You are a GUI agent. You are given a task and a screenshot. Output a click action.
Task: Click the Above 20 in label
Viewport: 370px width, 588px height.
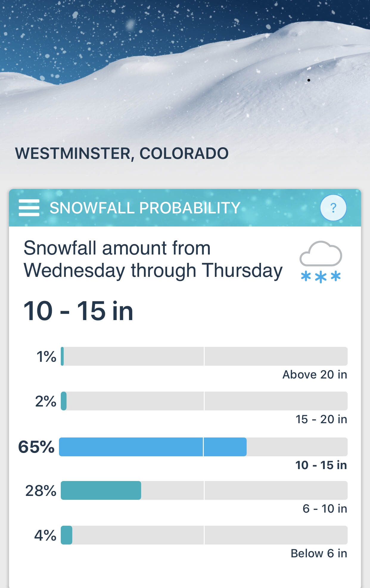click(x=315, y=375)
